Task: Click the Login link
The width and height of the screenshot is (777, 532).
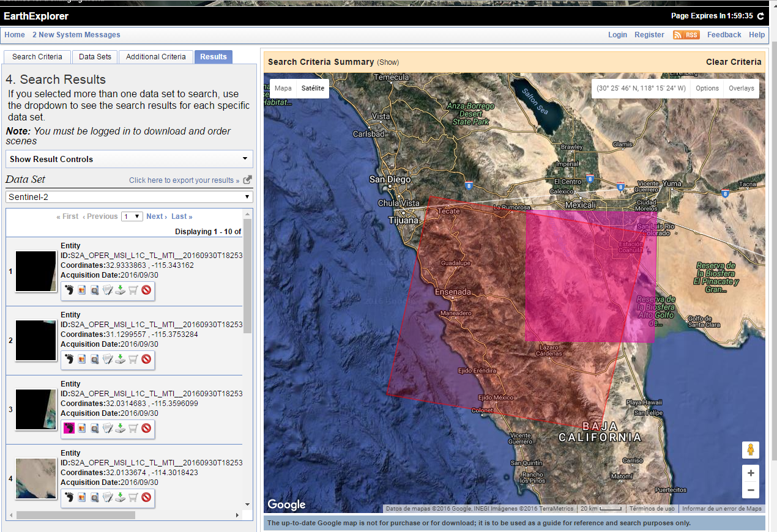Action: [617, 35]
